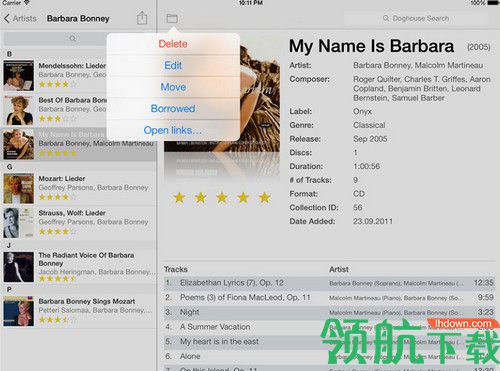This screenshot has height=371, width=500.
Task: Tap the share icon in sidebar header
Action: click(x=142, y=18)
